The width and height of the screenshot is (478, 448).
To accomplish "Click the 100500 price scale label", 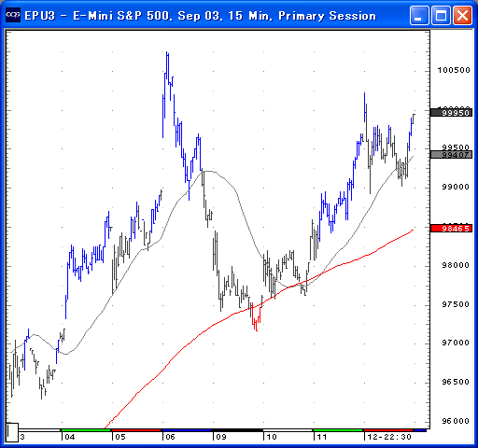I will [x=454, y=70].
